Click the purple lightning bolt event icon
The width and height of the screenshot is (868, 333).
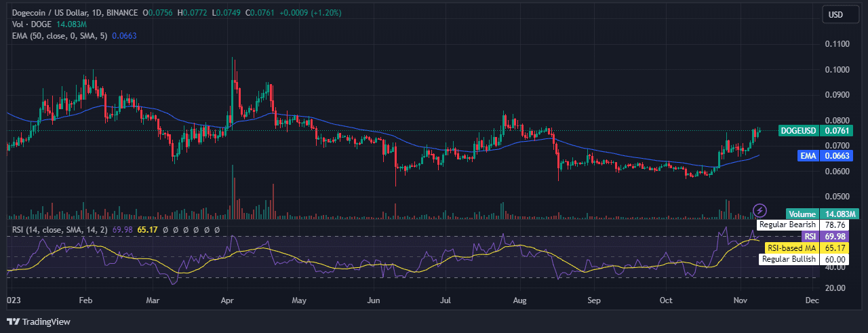760,210
